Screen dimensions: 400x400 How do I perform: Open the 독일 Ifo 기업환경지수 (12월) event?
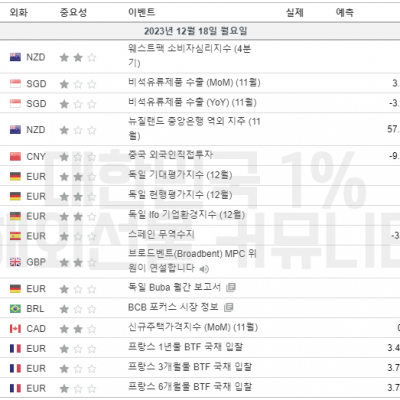coord(186,215)
